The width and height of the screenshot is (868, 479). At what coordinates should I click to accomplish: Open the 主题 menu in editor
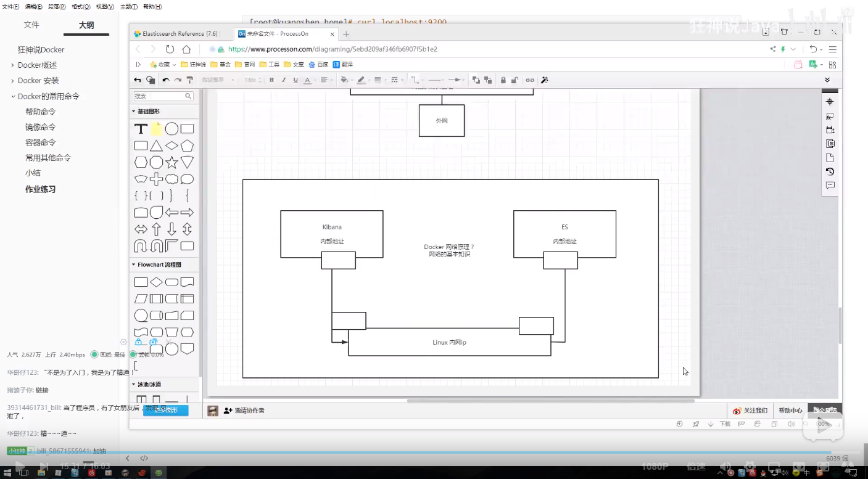tap(128, 7)
